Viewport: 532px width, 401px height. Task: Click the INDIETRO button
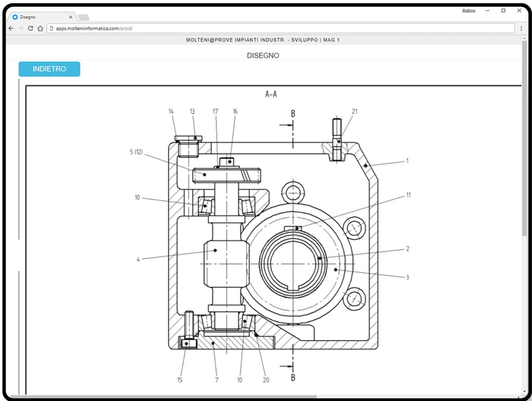pyautogui.click(x=49, y=69)
